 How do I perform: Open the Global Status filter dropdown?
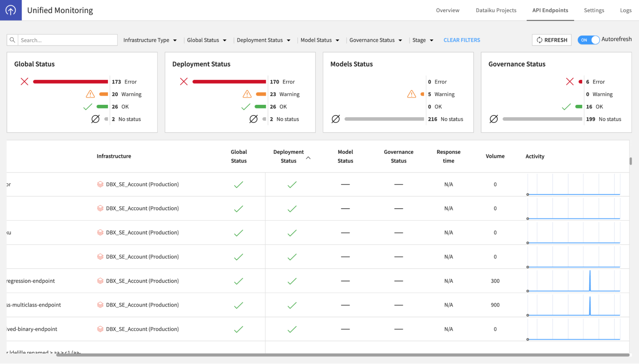tap(207, 40)
